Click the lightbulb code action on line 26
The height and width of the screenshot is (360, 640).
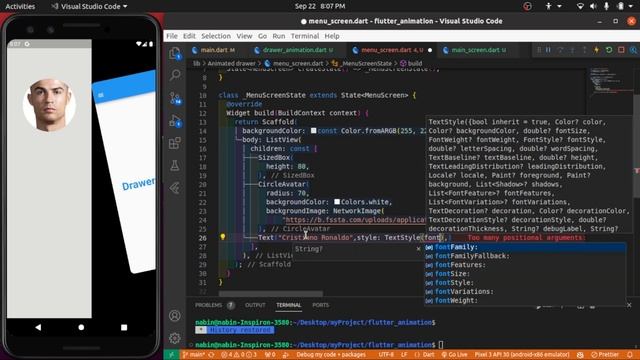click(x=222, y=237)
